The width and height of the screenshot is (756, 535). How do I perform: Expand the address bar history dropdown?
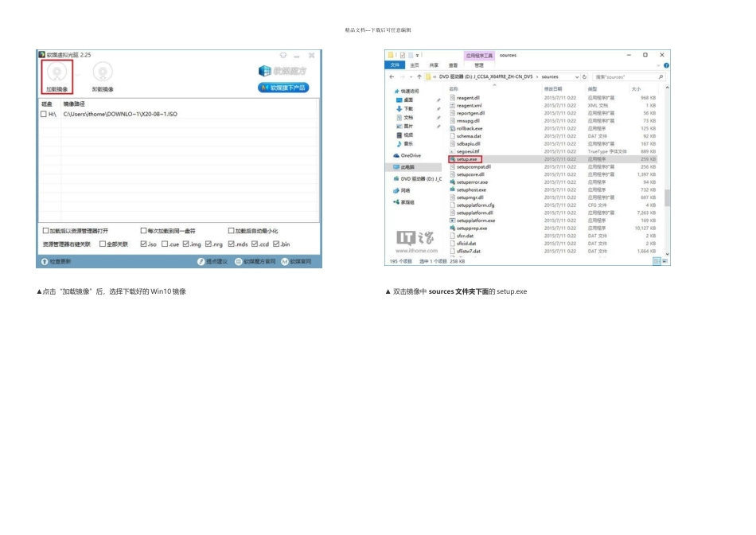(x=577, y=76)
